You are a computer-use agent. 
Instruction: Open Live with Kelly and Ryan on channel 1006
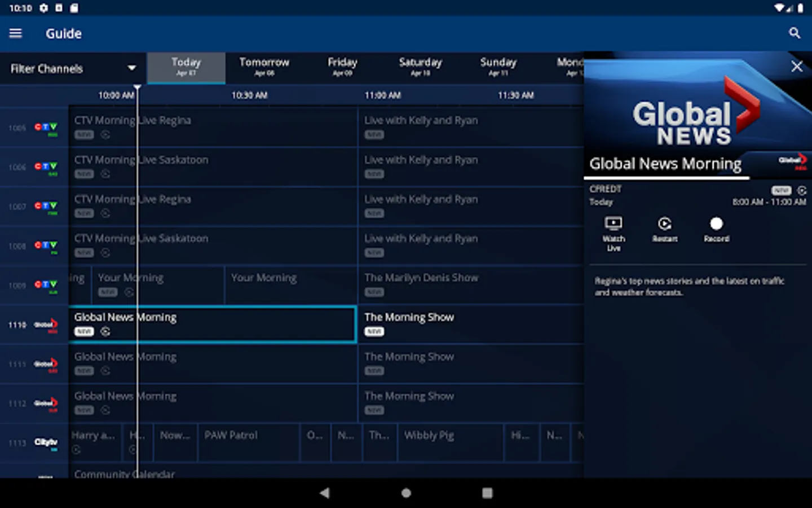471,167
